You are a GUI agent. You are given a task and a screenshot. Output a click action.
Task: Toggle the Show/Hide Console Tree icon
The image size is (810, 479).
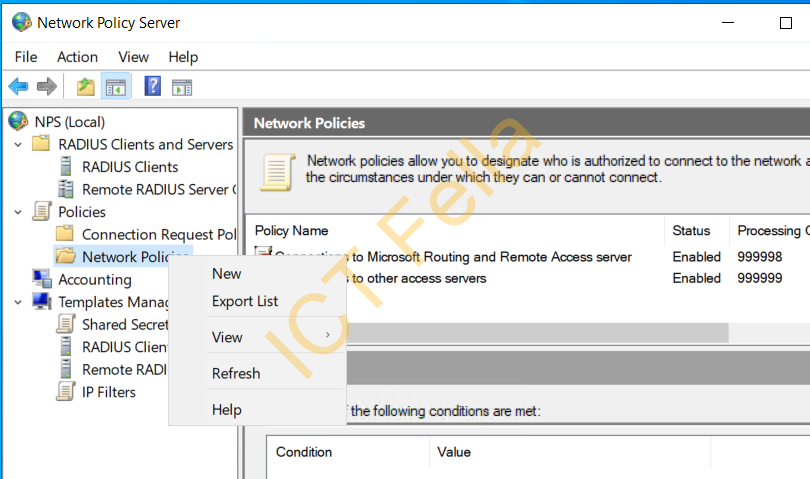point(116,87)
